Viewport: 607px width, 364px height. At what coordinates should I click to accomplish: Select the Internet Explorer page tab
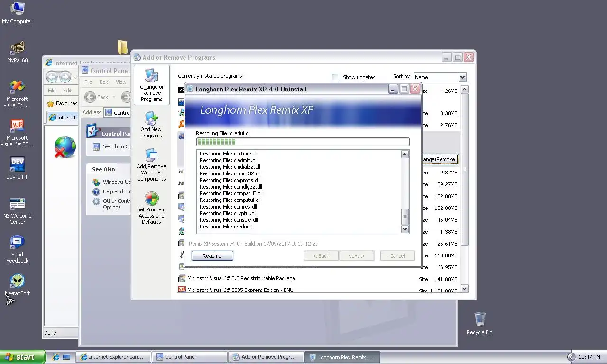[x=63, y=118]
